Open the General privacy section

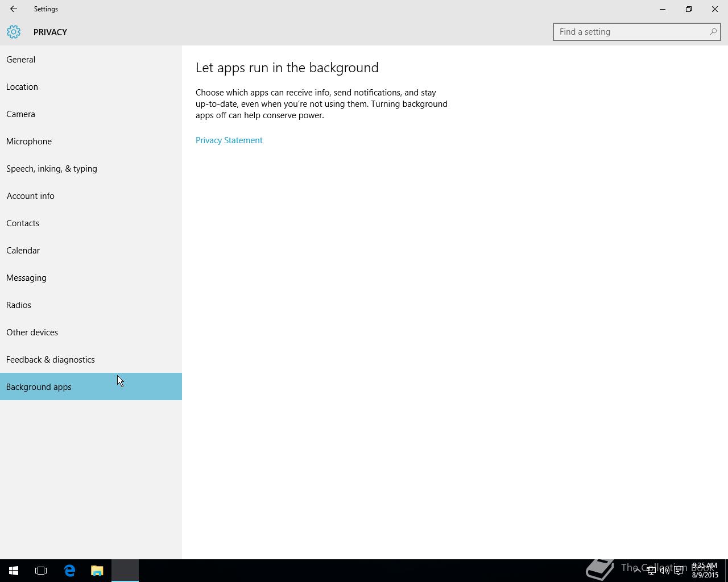click(91, 59)
